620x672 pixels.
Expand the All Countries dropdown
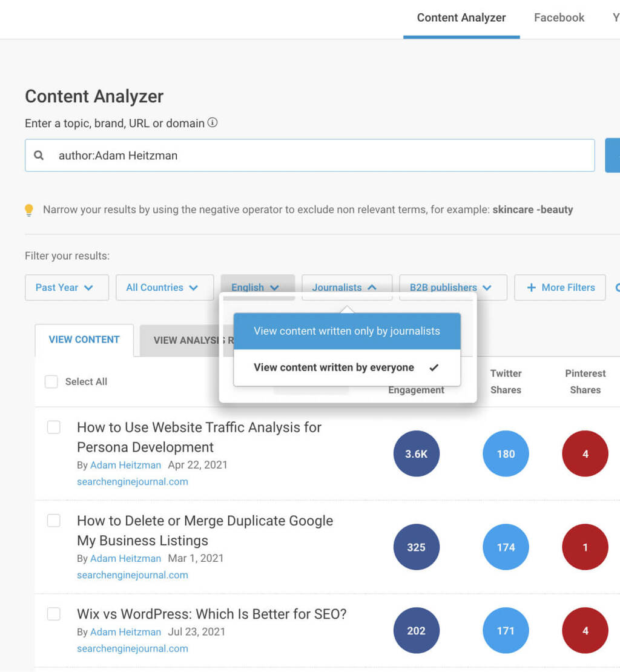165,288
